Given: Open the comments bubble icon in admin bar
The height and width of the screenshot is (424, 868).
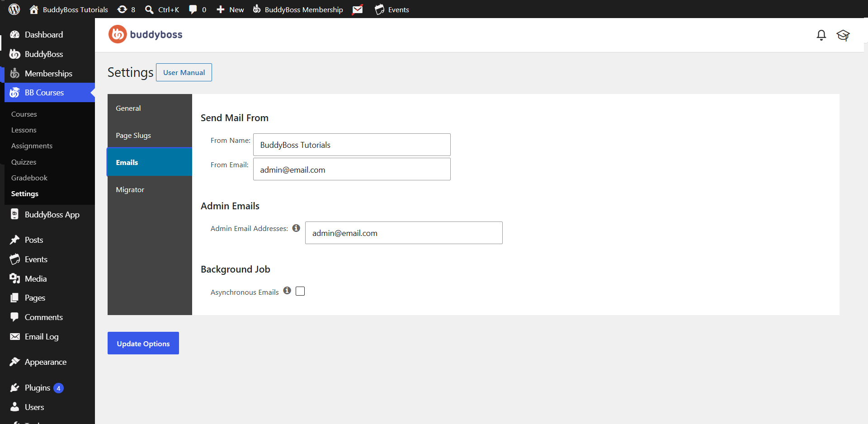Looking at the screenshot, I should [x=198, y=9].
